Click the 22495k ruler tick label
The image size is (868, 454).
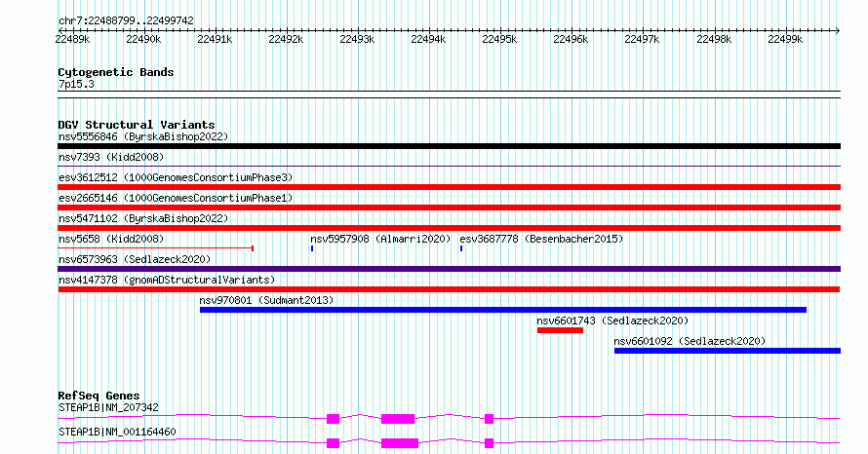[x=499, y=39]
